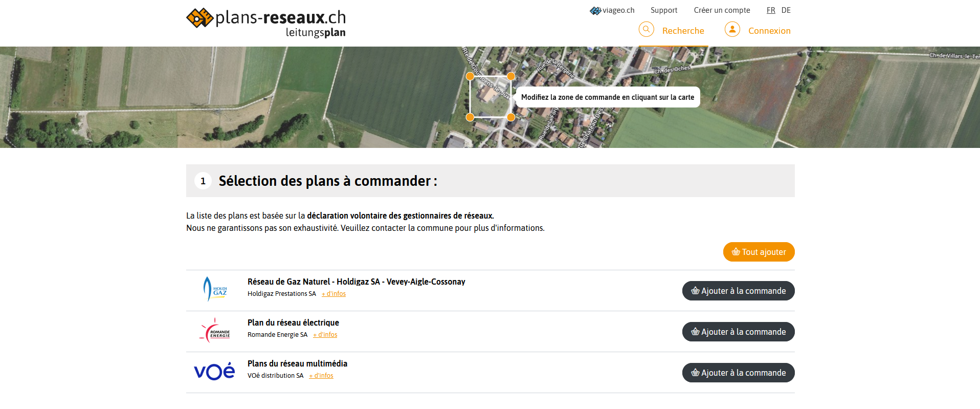This screenshot has height=409, width=980.
Task: Add the multimedia network plans to order
Action: pos(738,373)
